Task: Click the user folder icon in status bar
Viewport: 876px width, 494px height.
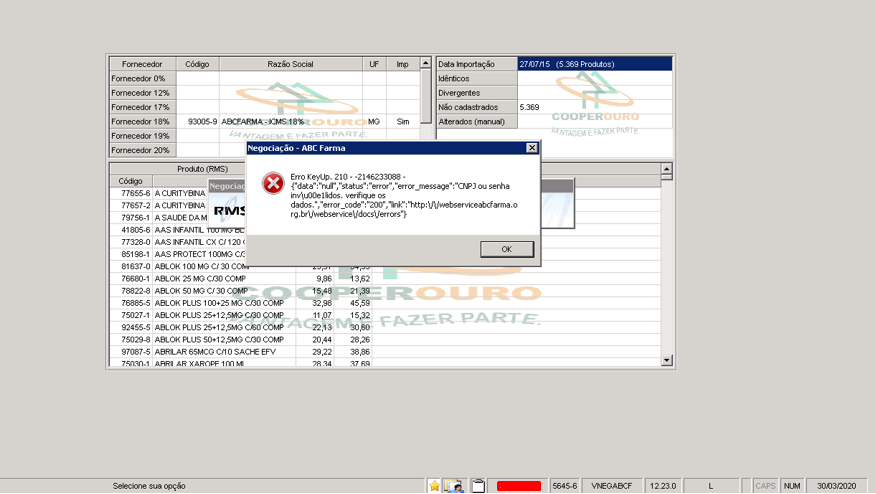Action: pyautogui.click(x=454, y=486)
